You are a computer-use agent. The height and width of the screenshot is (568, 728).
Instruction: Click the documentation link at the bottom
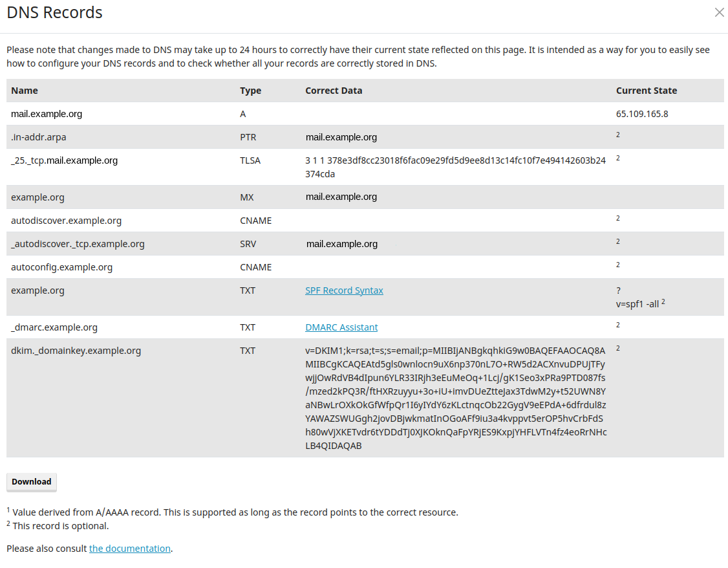(x=129, y=548)
